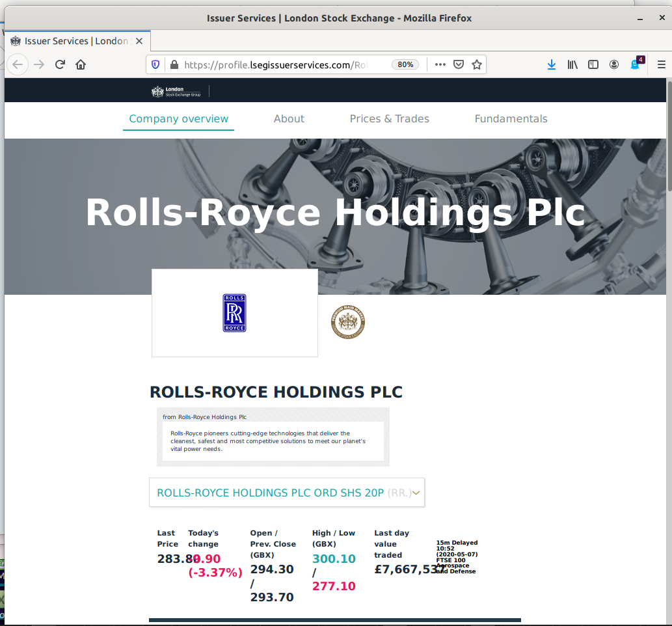The width and height of the screenshot is (672, 626).
Task: Click the open price 294.30
Action: (272, 569)
